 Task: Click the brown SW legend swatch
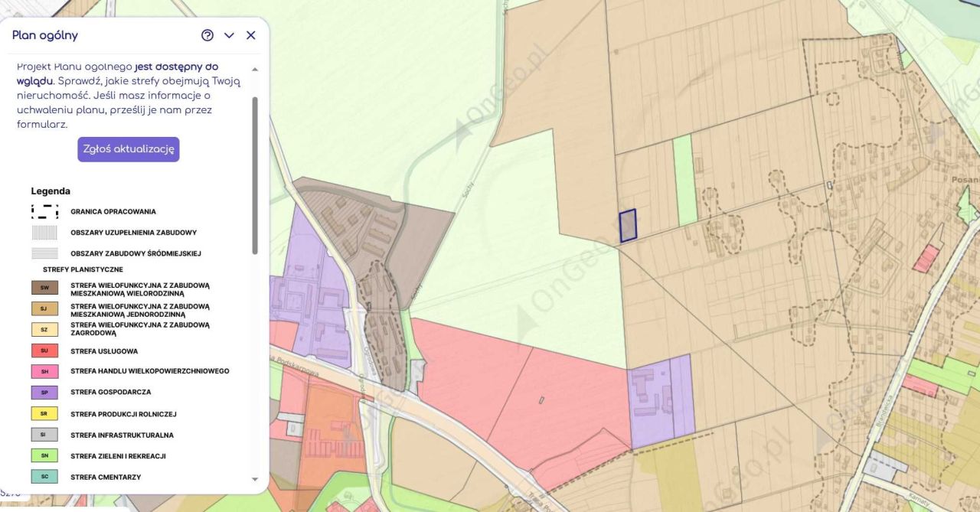44,288
